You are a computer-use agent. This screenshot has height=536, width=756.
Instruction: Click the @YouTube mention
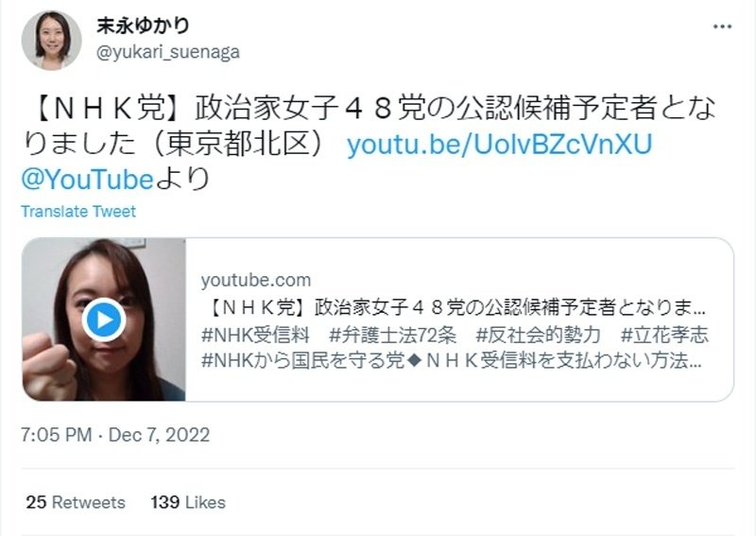tap(87, 179)
